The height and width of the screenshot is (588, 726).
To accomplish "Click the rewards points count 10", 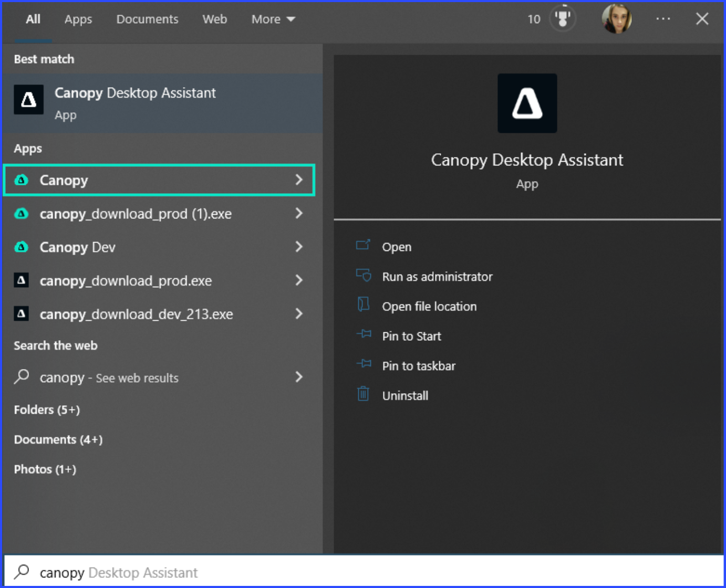I will click(534, 19).
